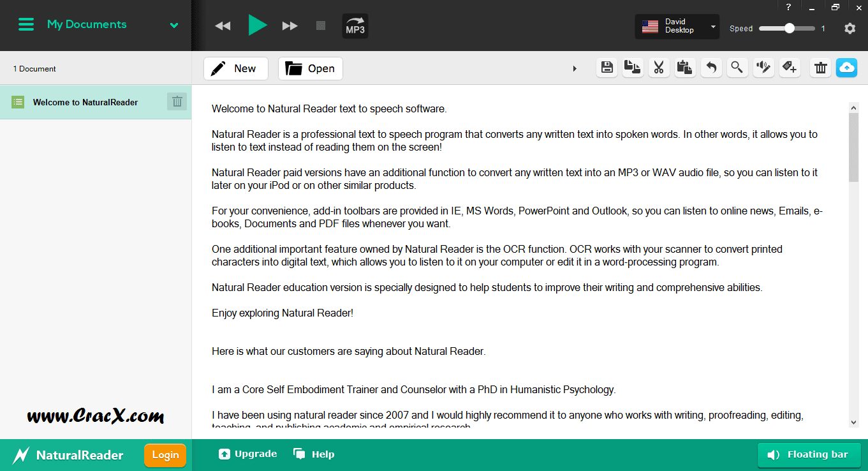
Task: Click the text 'Enjoy exploring Natural Reader!'
Action: (283, 313)
